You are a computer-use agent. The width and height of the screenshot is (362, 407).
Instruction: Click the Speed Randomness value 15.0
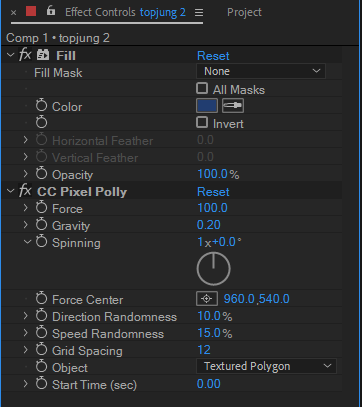[209, 333]
